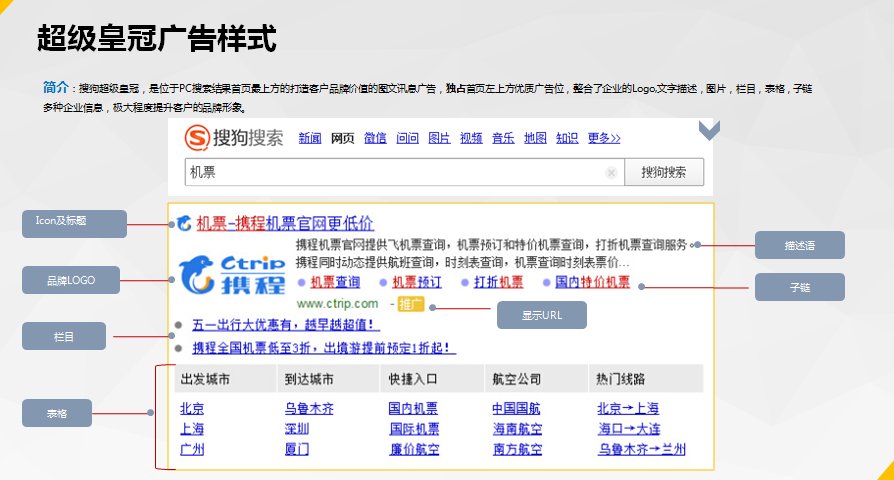Image resolution: width=894 pixels, height=480 pixels.
Task: Open the 国内特价机票 sublink
Action: pos(592,282)
